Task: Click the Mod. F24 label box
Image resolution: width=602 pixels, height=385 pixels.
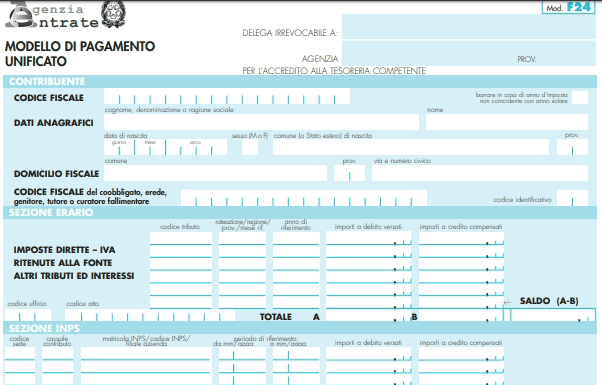Action: [568, 7]
